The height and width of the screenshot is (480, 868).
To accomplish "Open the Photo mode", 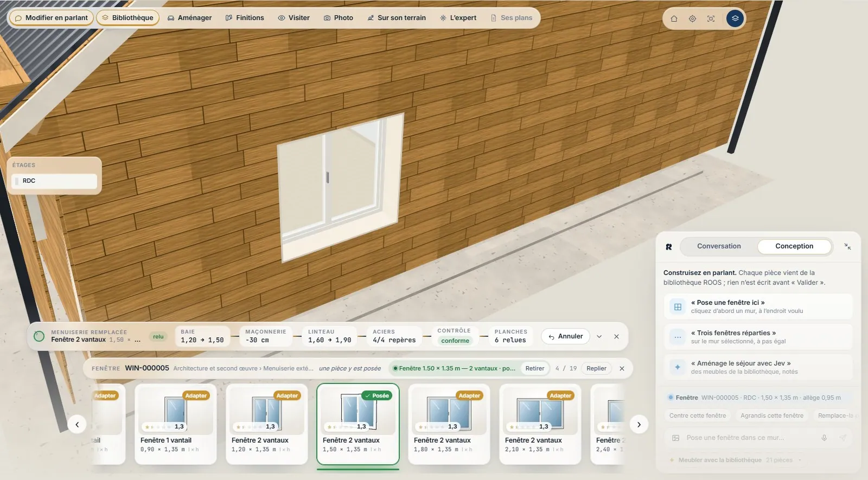I will [x=338, y=18].
